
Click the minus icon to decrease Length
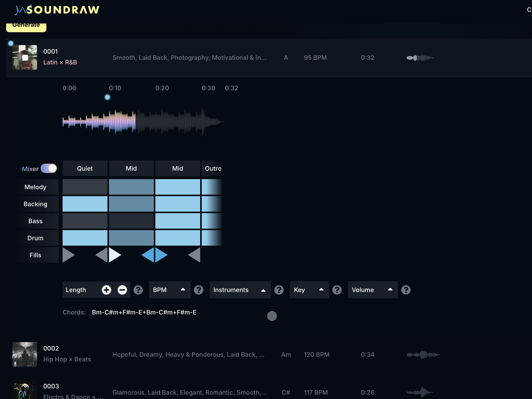coord(122,290)
